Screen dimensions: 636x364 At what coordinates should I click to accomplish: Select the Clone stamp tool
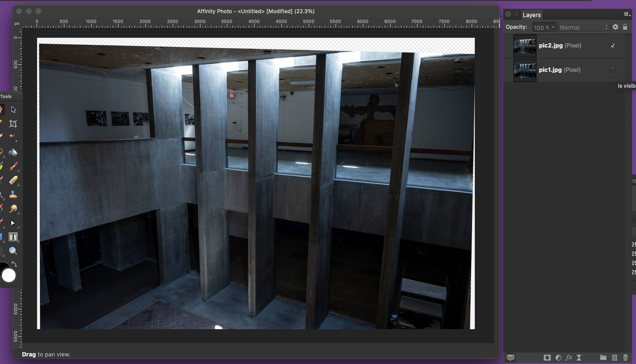[x=13, y=194]
